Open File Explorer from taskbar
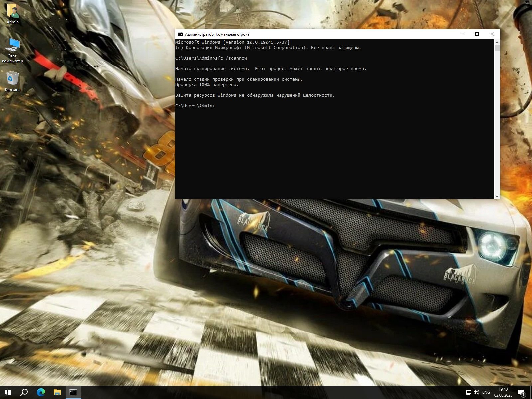The height and width of the screenshot is (399, 532). [57, 392]
